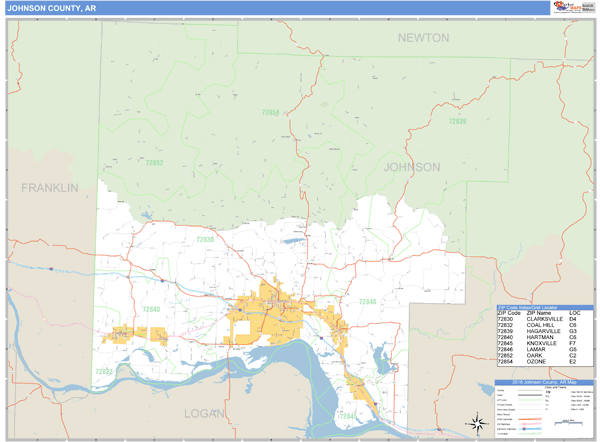Select CLARKSVILLE in the ZIP index table
Image resolution: width=600 pixels, height=442 pixels.
[545, 319]
